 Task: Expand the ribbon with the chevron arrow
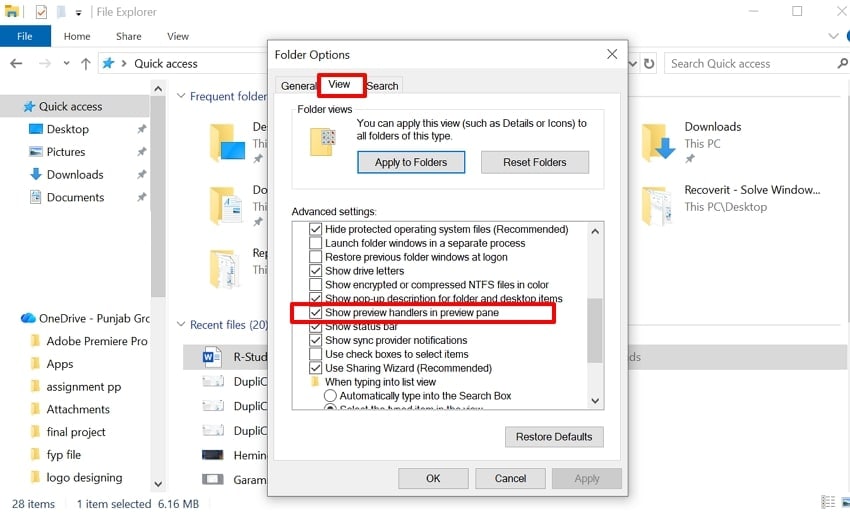click(833, 36)
